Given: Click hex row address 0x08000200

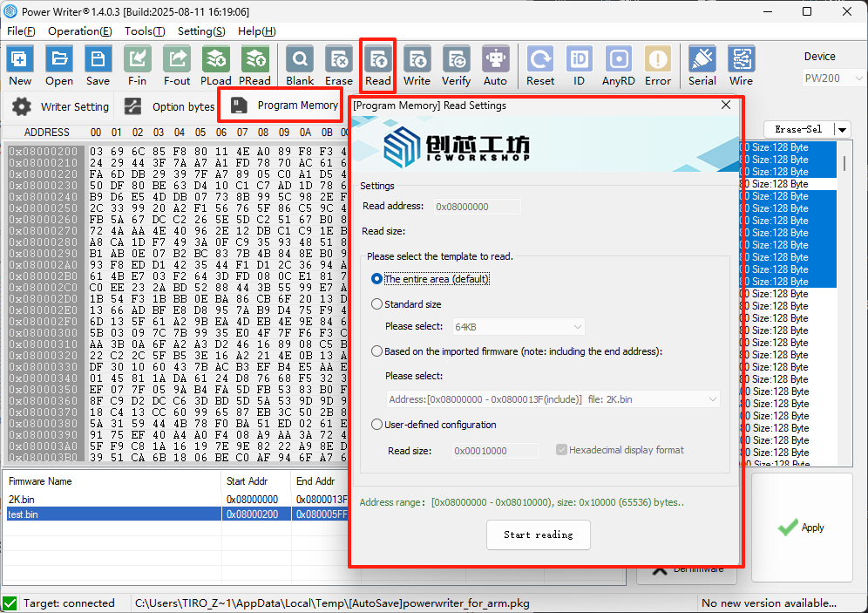Looking at the screenshot, I should tap(44, 151).
